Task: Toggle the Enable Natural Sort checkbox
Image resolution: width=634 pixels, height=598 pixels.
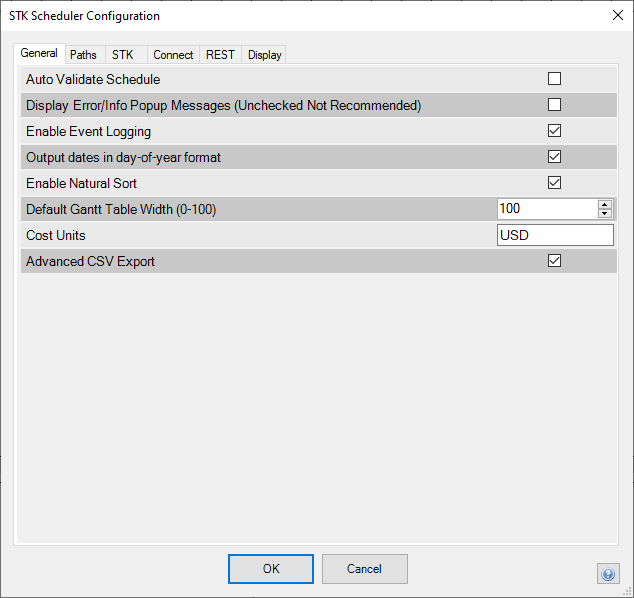Action: click(x=554, y=183)
